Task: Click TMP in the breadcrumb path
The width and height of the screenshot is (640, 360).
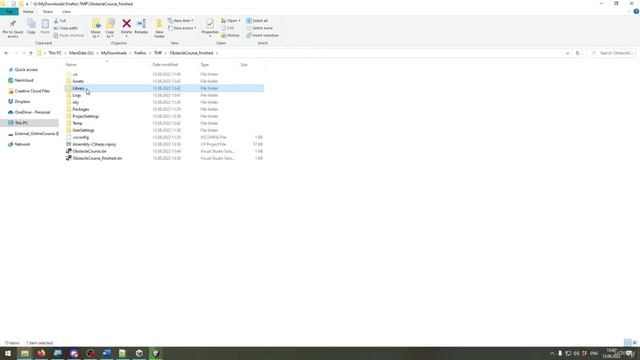Action: [158, 53]
